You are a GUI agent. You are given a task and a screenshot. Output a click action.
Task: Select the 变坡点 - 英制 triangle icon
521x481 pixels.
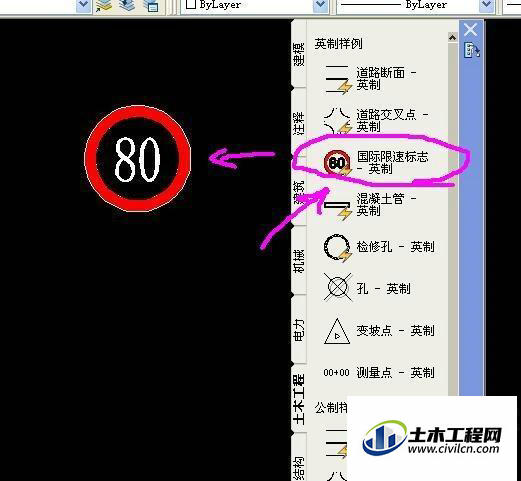(x=337, y=331)
